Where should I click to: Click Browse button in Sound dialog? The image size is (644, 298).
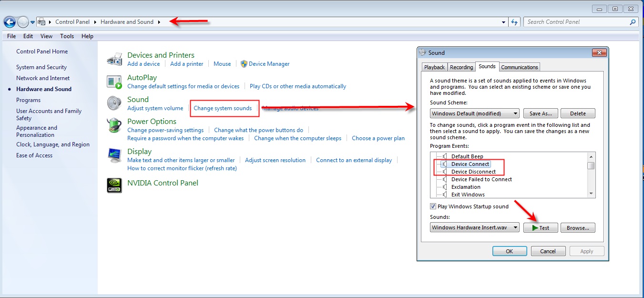578,228
